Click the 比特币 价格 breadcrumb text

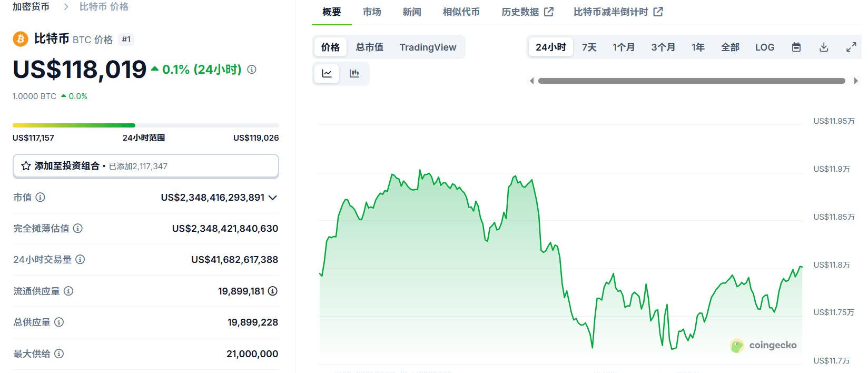pos(104,7)
